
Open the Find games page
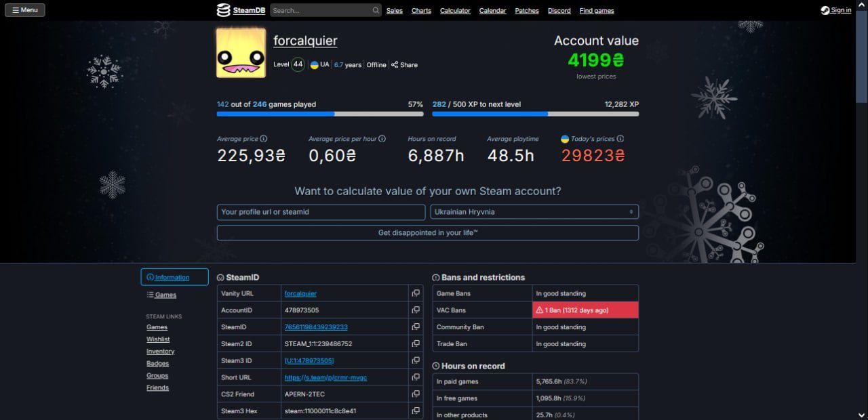point(597,11)
